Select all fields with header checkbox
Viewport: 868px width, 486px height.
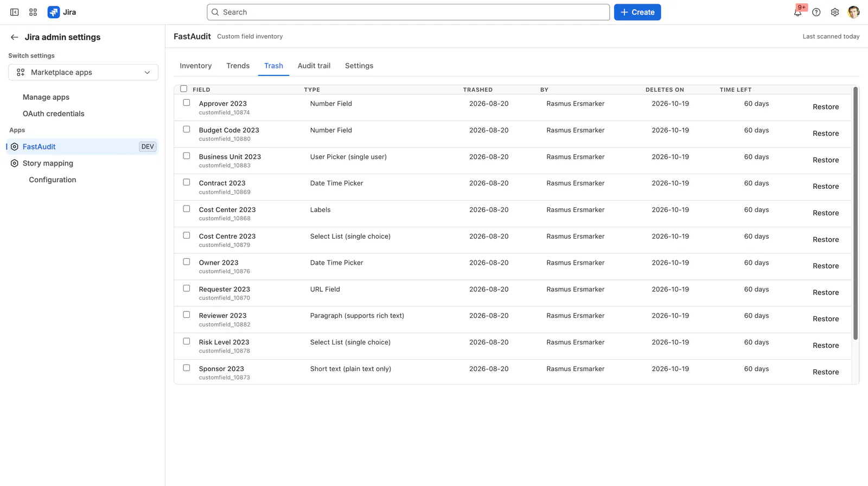click(184, 88)
